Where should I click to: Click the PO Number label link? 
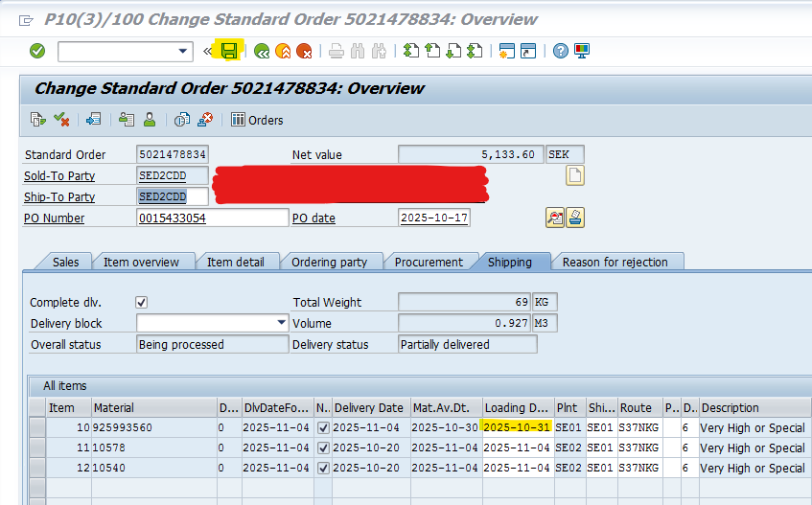click(55, 218)
